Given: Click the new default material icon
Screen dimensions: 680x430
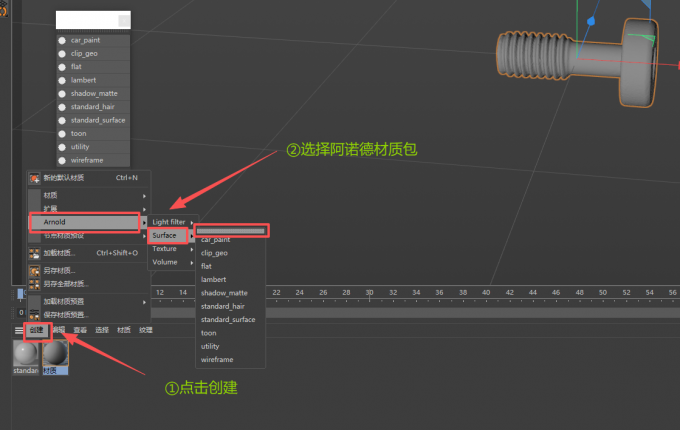Looking at the screenshot, I should tap(34, 178).
